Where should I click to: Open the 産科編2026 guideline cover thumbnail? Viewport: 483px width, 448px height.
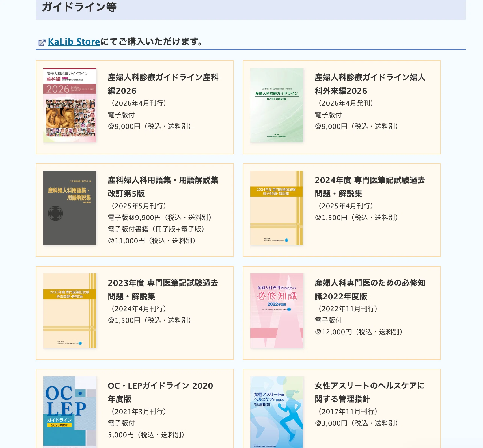click(70, 105)
